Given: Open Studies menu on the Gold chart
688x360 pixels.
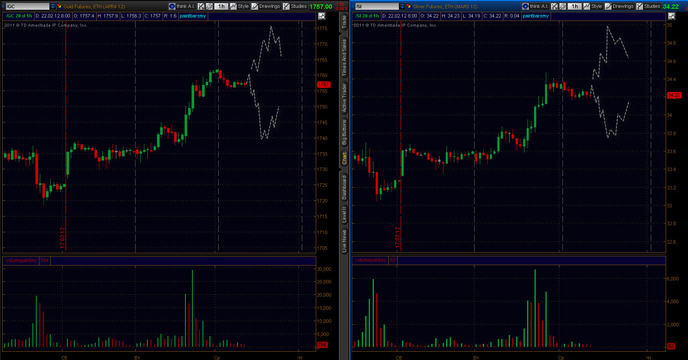Looking at the screenshot, I should (295, 6).
